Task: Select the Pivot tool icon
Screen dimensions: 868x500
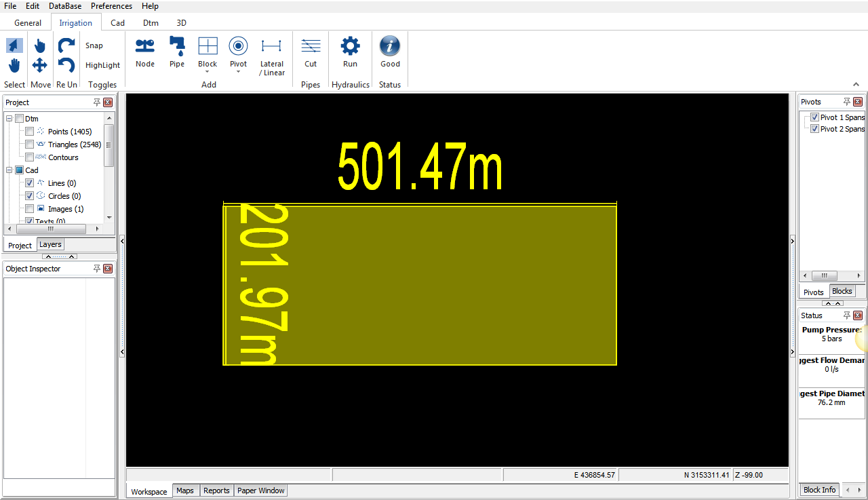Action: click(x=238, y=46)
